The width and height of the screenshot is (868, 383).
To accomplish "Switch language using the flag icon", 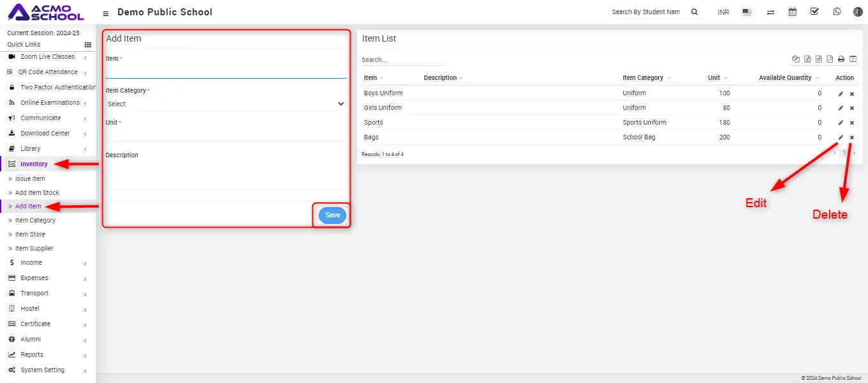I will point(747,12).
